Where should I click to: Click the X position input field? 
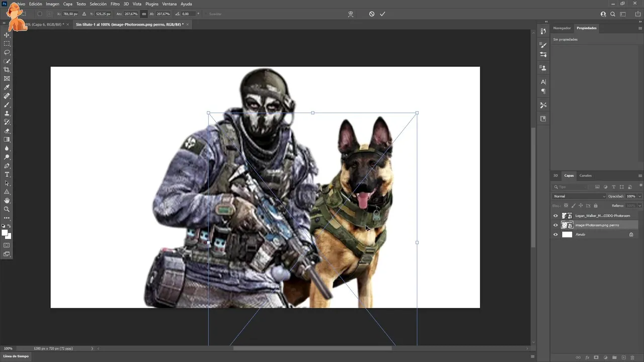[71, 14]
